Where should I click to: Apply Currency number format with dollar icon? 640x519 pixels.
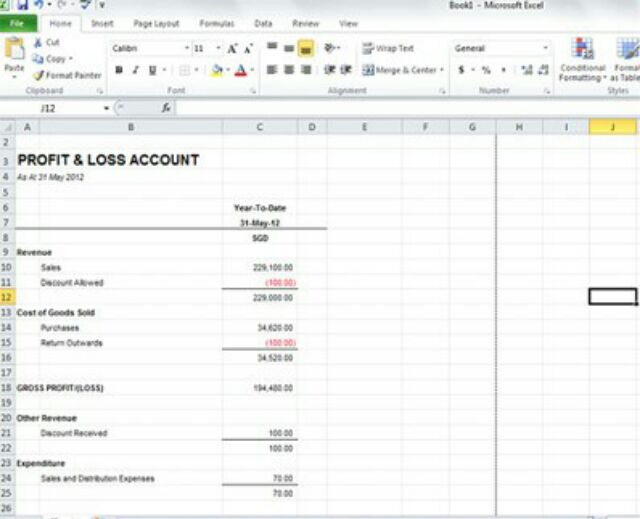[461, 70]
